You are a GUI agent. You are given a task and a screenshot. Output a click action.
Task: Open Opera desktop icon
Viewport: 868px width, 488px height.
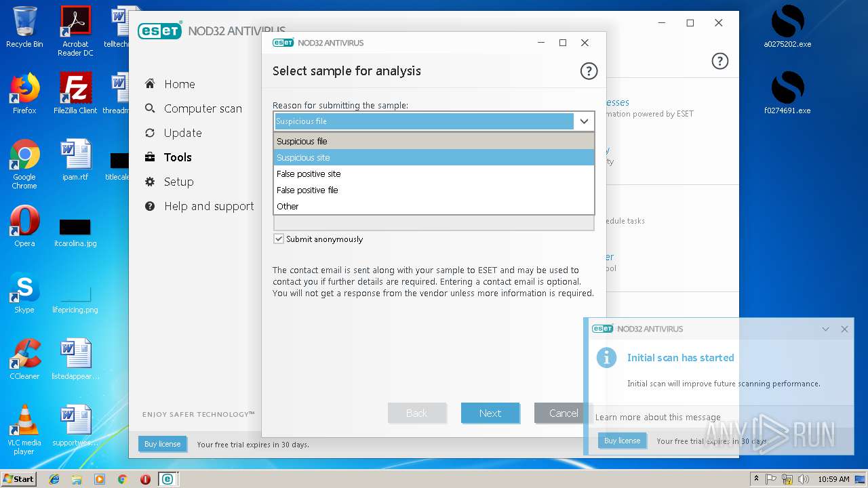[24, 226]
